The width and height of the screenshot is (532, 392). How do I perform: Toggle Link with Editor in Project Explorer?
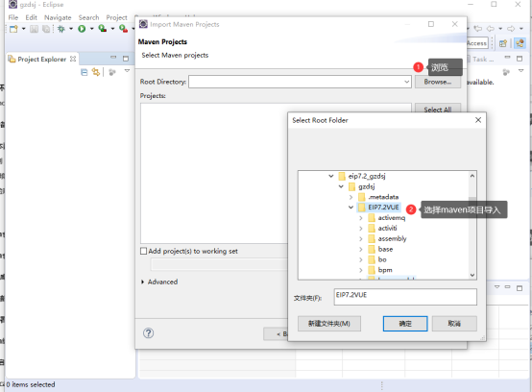tap(96, 72)
